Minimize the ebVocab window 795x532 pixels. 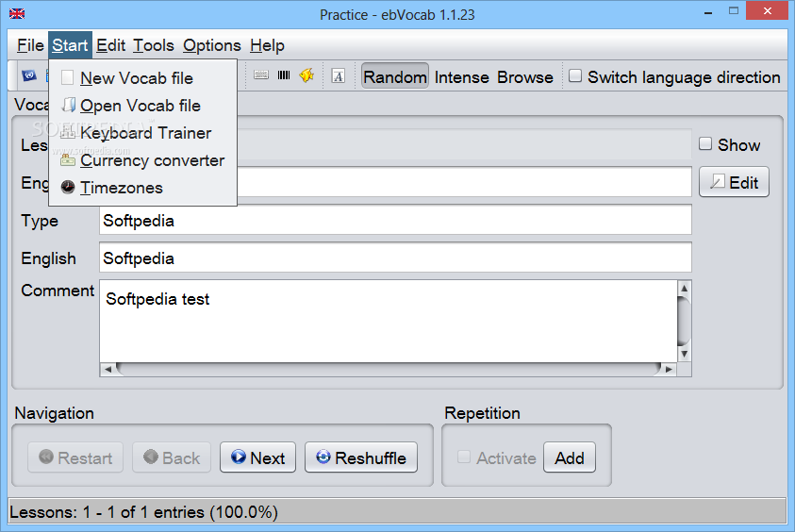(708, 12)
